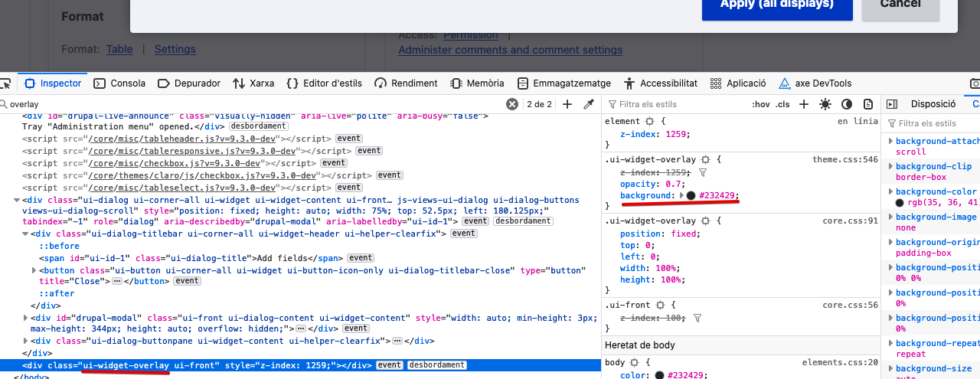The image size is (980, 379).
Task: Open the Xarxa network tab
Action: [254, 83]
